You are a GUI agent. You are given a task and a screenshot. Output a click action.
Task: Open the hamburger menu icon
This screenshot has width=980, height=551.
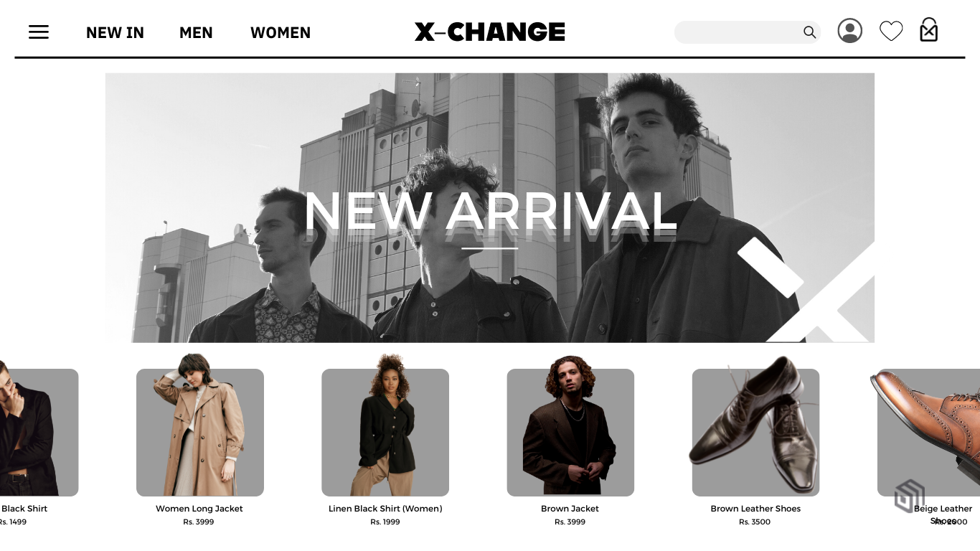39,32
